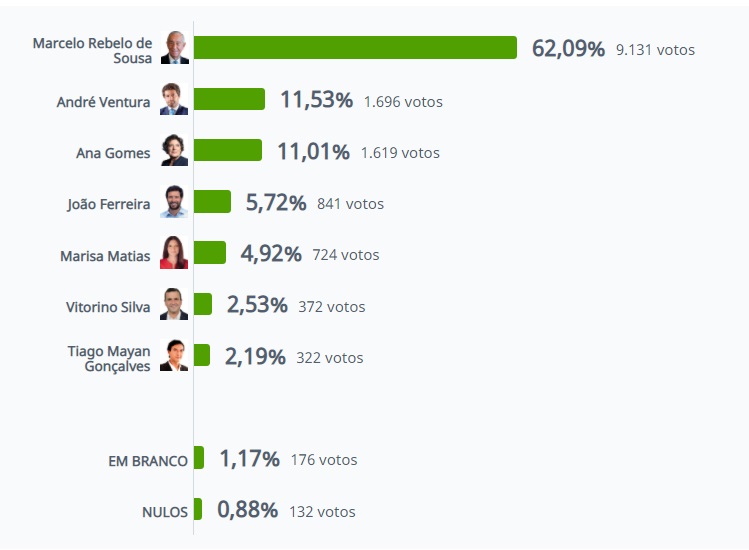Image resolution: width=749 pixels, height=550 pixels.
Task: Click the NULOS label
Action: click(x=164, y=512)
